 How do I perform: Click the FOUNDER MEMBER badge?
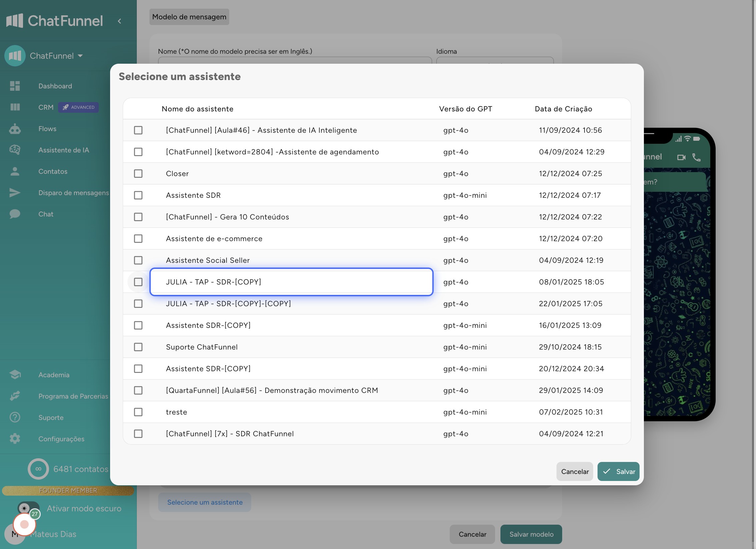coord(68,490)
